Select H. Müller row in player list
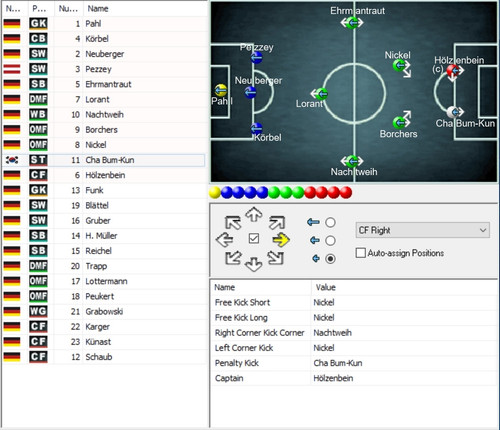500x430 pixels. [104, 236]
